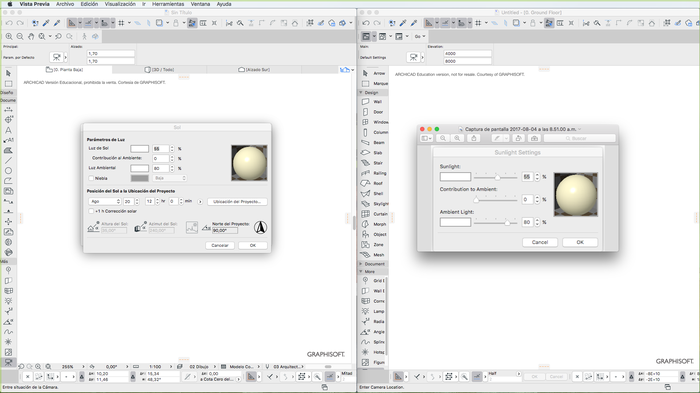The image size is (700, 393).
Task: Click the project north compass icon
Action: (x=260, y=227)
